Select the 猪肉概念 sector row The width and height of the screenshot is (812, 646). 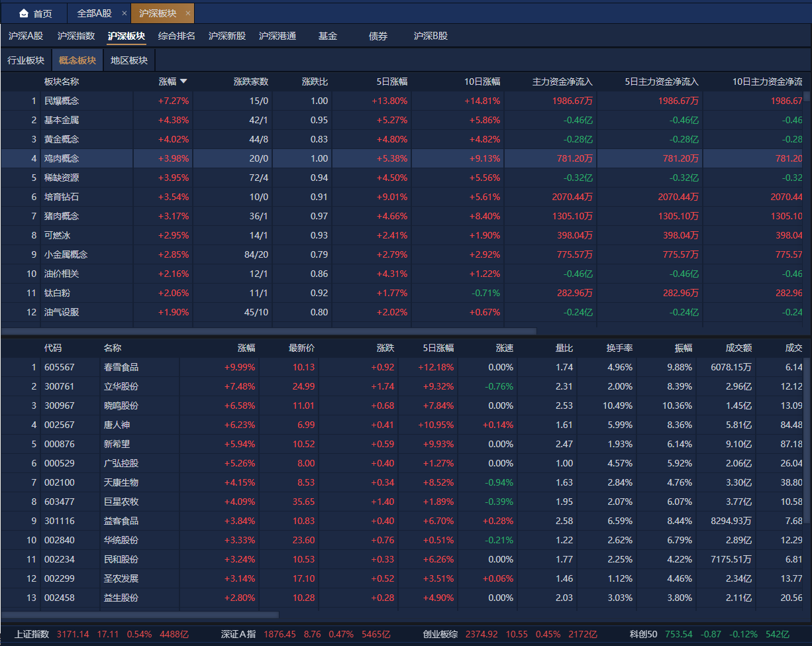click(62, 216)
